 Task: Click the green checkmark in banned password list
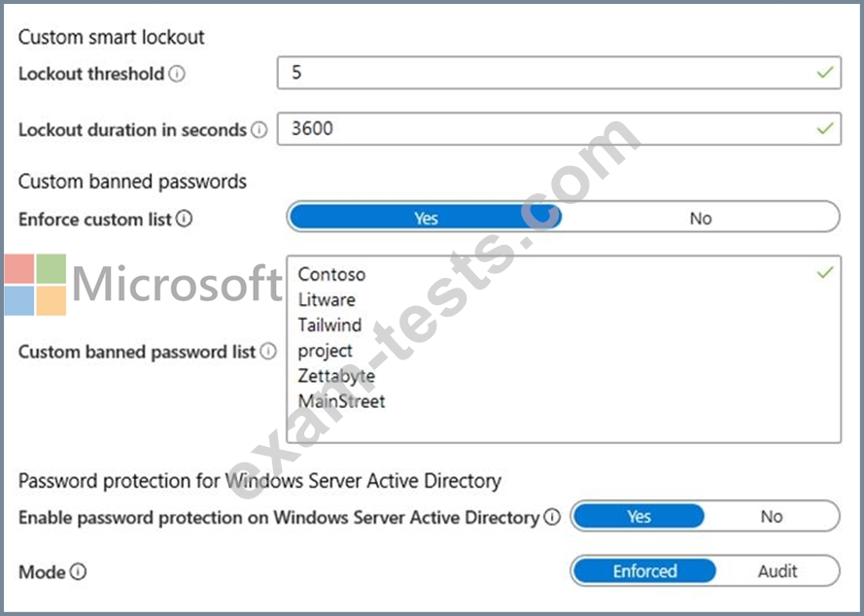tap(825, 273)
